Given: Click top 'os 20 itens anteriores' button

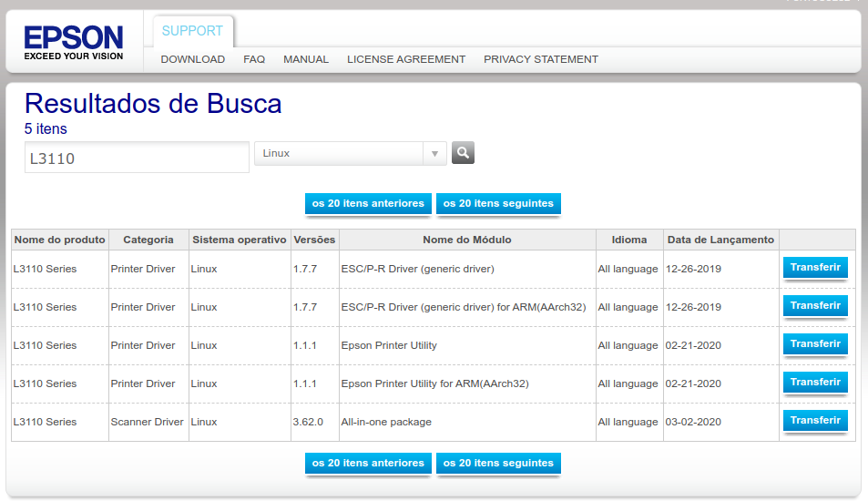Looking at the screenshot, I should pos(368,204).
